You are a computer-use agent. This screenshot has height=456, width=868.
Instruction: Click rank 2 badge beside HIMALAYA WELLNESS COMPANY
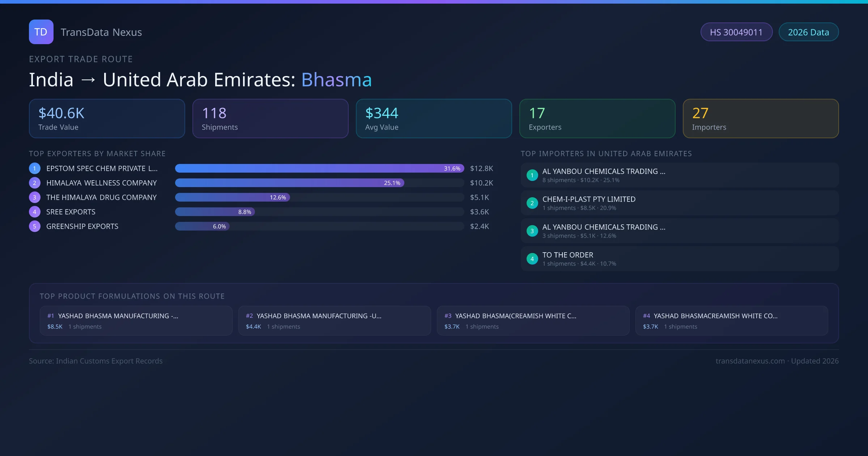coord(34,183)
